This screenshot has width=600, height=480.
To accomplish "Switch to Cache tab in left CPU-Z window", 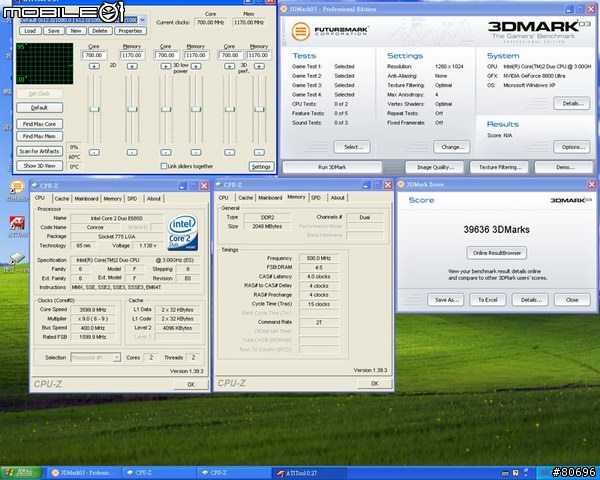I will click(x=62, y=198).
